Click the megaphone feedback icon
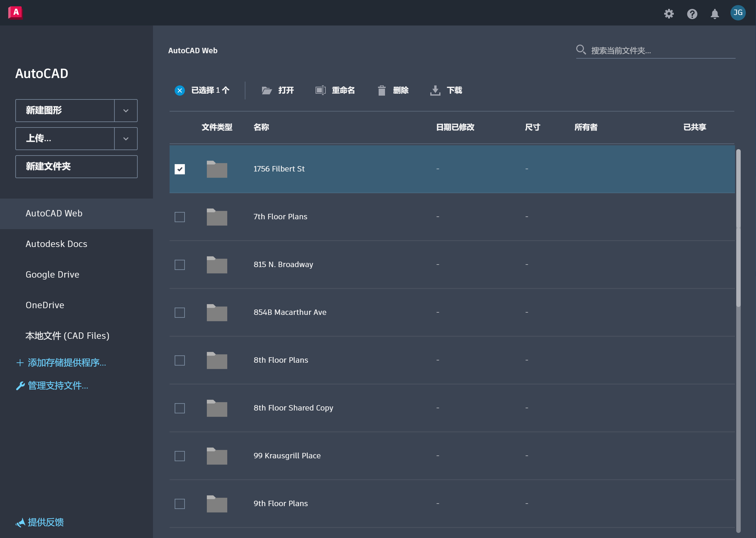The width and height of the screenshot is (756, 538). [20, 522]
